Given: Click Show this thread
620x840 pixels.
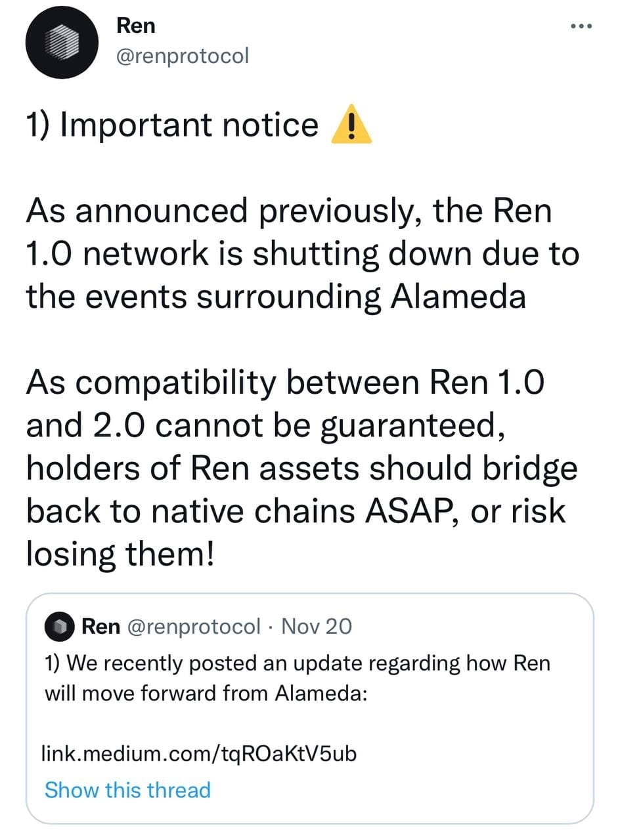Looking at the screenshot, I should 127,790.
